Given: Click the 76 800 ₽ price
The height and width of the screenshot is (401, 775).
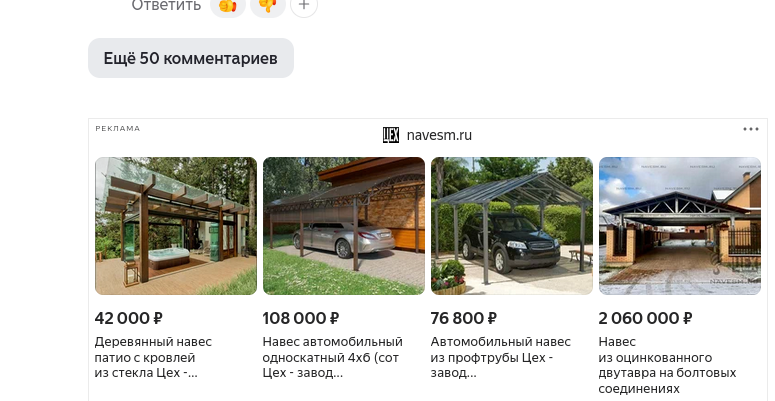Looking at the screenshot, I should click(x=464, y=318).
